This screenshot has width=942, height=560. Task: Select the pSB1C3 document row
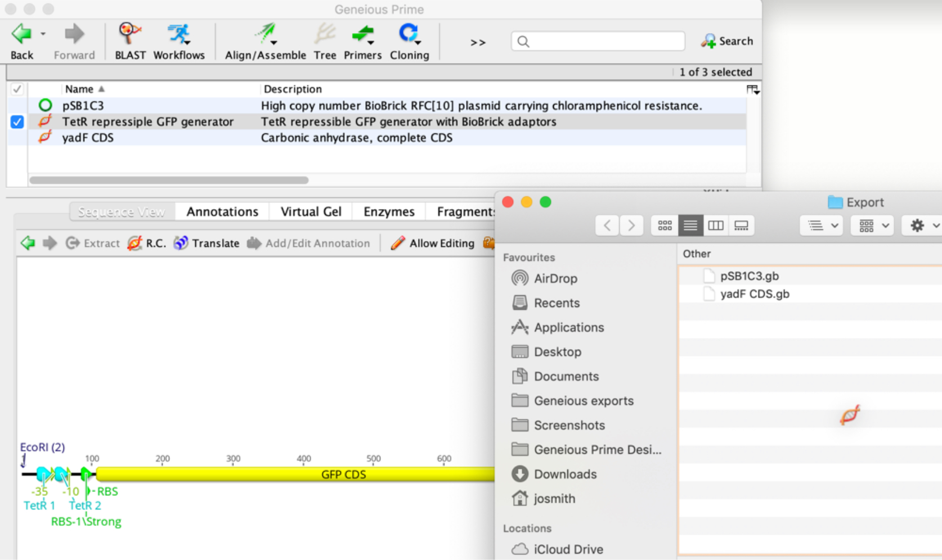376,105
